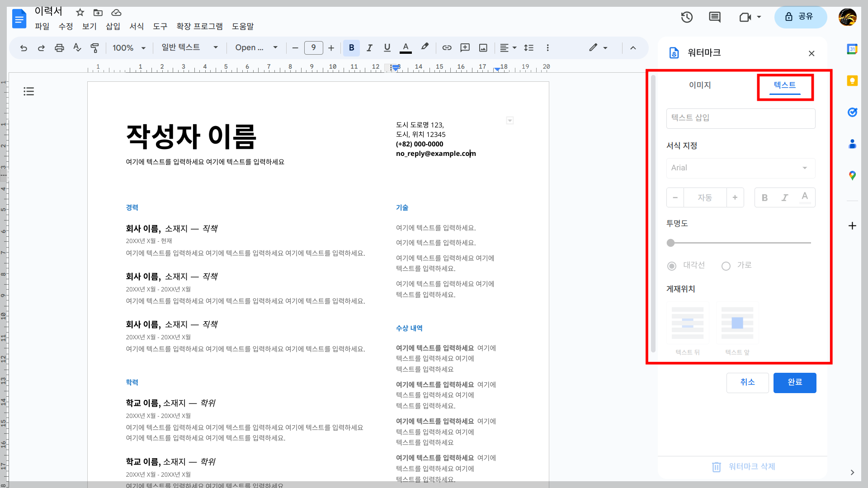
Task: Open the comments history icon
Action: coord(715,17)
